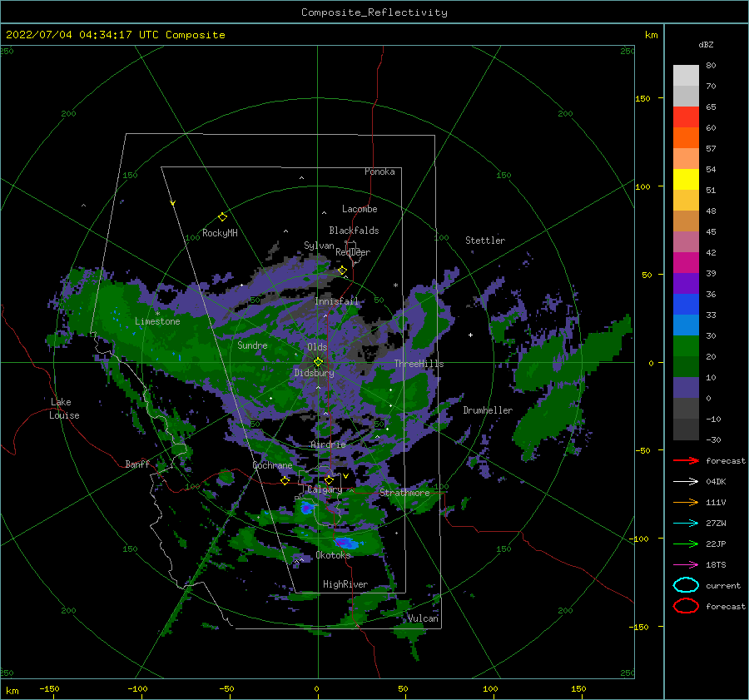The height and width of the screenshot is (700, 749).
Task: Pick the green 22JP arrow legend icon
Action: pos(686,544)
